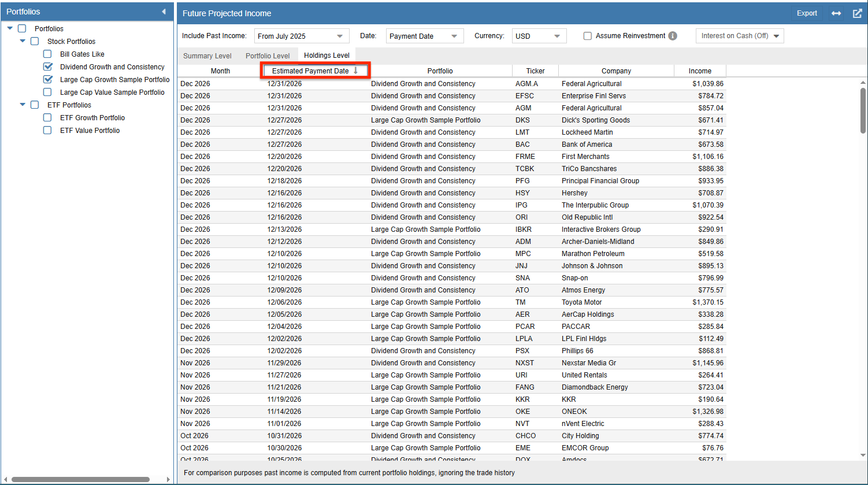Check the ETF Growth Portfolio box

tap(47, 117)
